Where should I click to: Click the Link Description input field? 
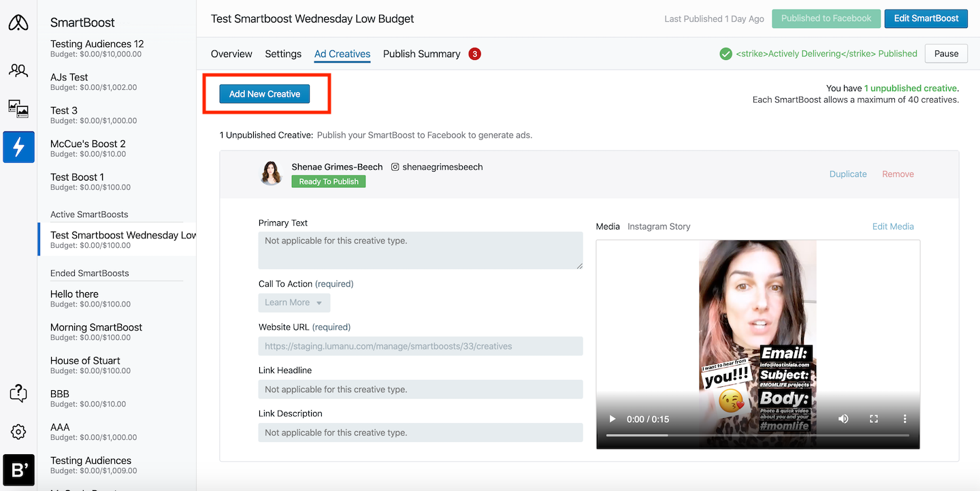[421, 432]
